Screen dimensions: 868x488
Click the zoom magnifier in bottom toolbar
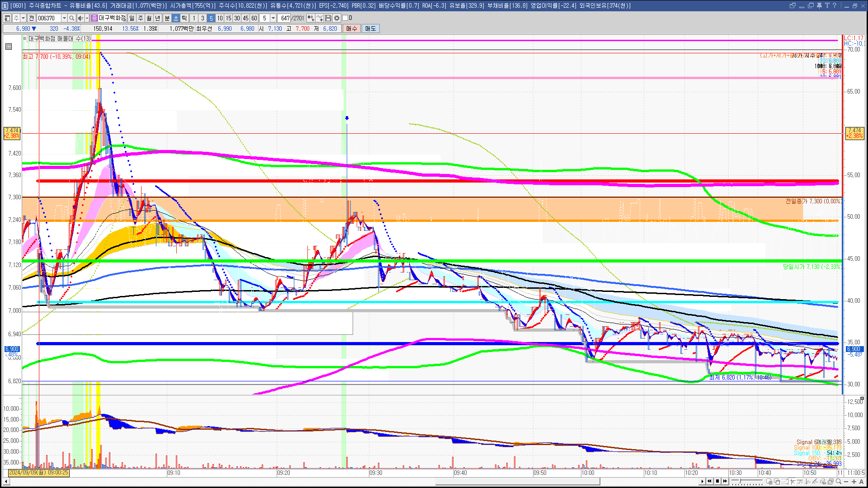pos(839,482)
